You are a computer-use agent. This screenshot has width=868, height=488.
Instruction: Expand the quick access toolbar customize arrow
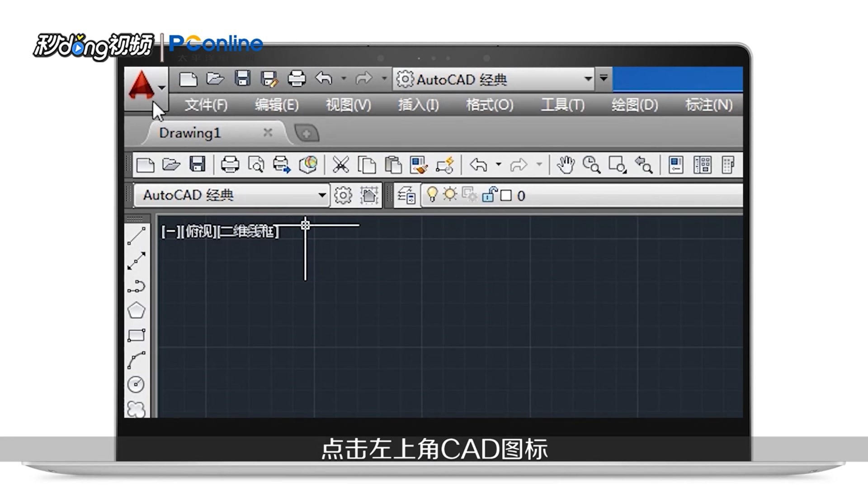coord(604,79)
